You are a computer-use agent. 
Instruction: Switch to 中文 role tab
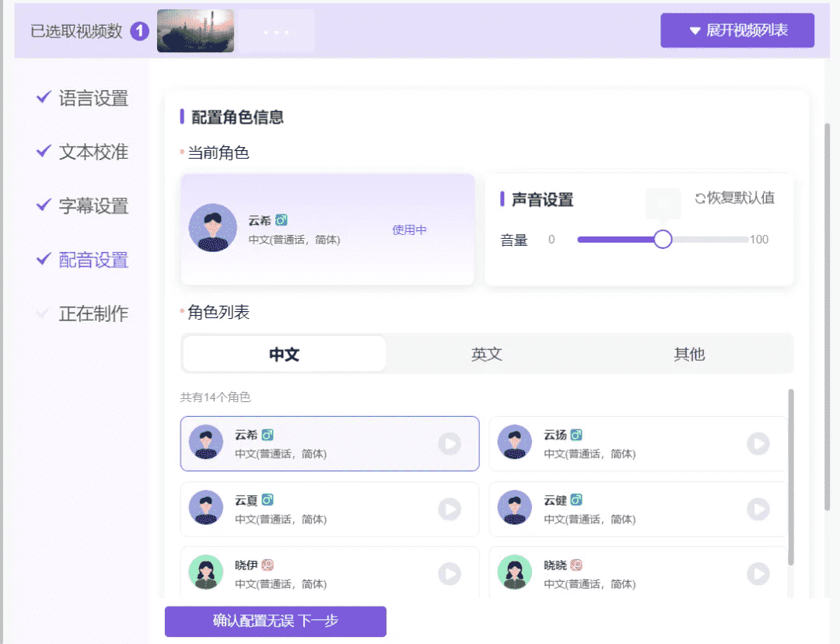click(284, 354)
